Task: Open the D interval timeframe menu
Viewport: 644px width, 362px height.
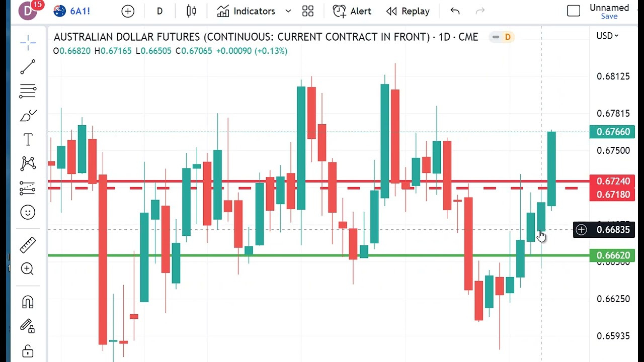Action: 159,11
